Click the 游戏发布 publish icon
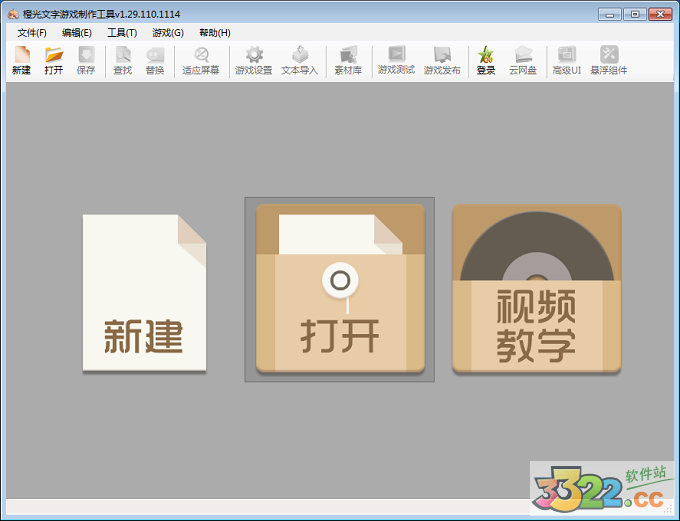This screenshot has height=521, width=680. pyautogui.click(x=442, y=60)
